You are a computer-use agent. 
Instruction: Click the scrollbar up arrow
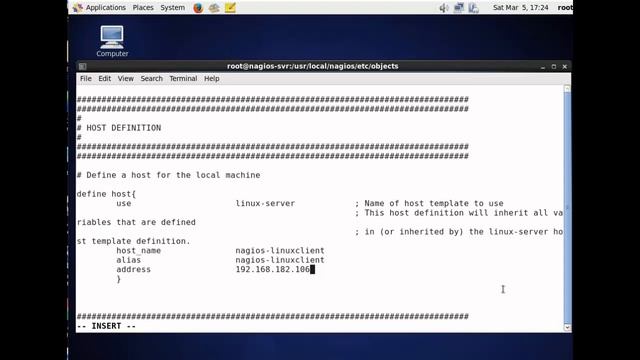[567, 89]
